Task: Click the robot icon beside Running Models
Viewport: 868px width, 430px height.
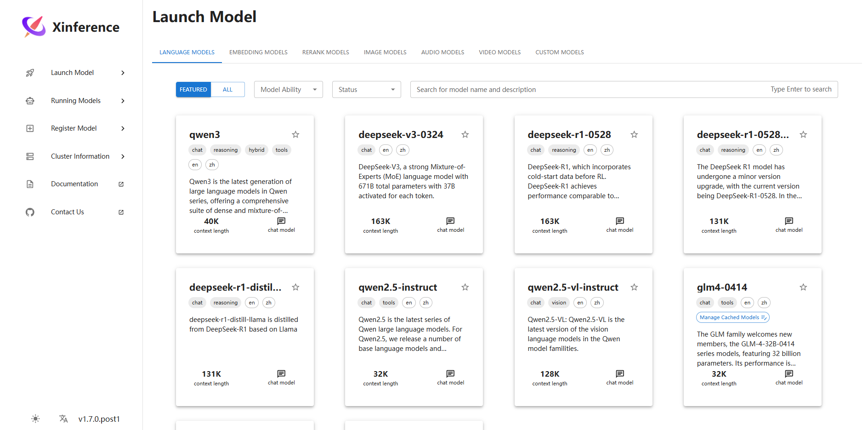Action: (30, 101)
